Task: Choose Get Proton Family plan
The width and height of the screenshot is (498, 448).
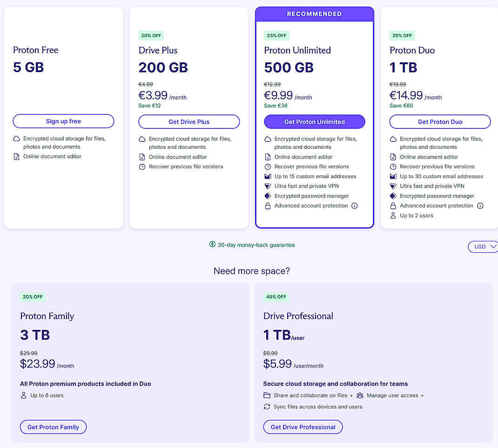Action: (x=53, y=427)
